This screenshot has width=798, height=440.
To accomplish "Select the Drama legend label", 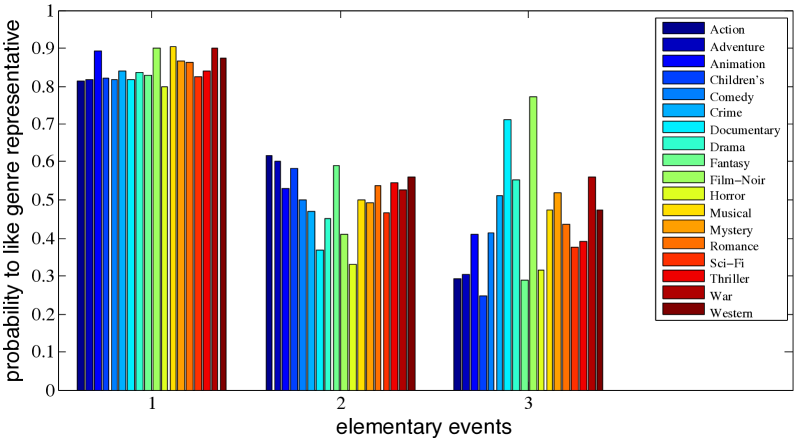I will point(727,146).
